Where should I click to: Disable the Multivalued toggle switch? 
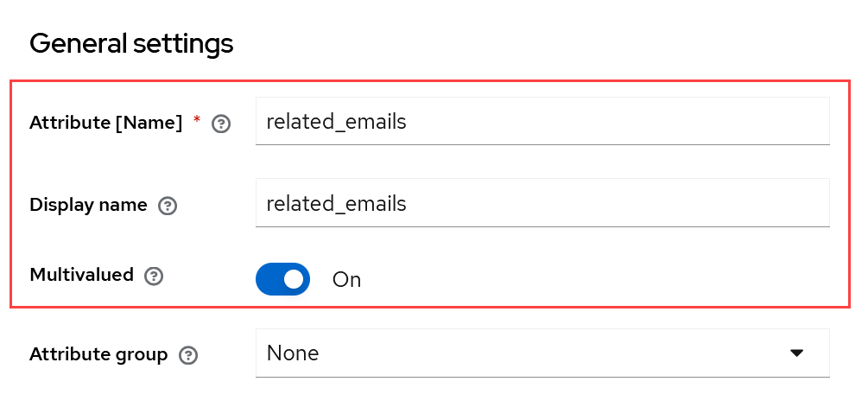(x=282, y=279)
